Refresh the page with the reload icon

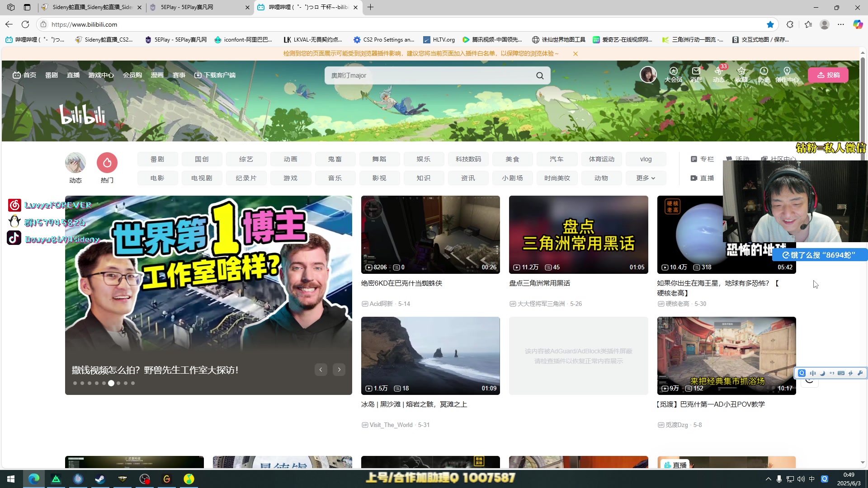tap(25, 24)
